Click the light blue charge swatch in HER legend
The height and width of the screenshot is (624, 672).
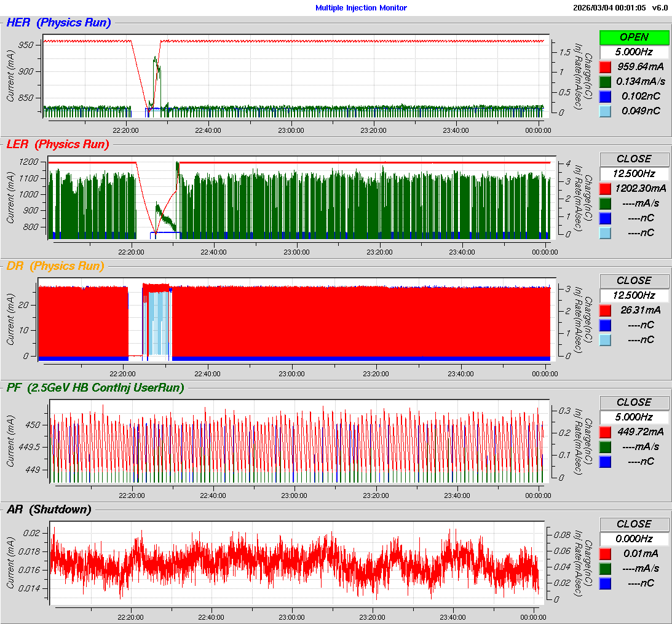point(605,111)
